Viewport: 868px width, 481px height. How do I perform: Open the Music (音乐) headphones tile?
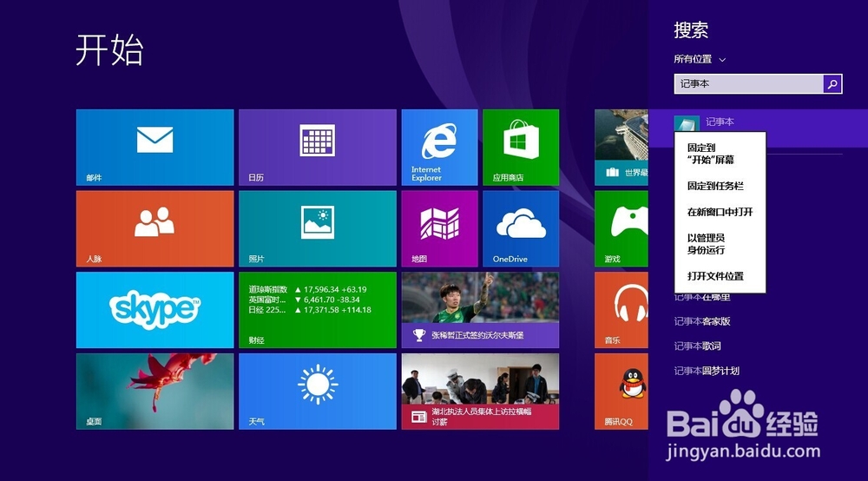pyautogui.click(x=621, y=310)
